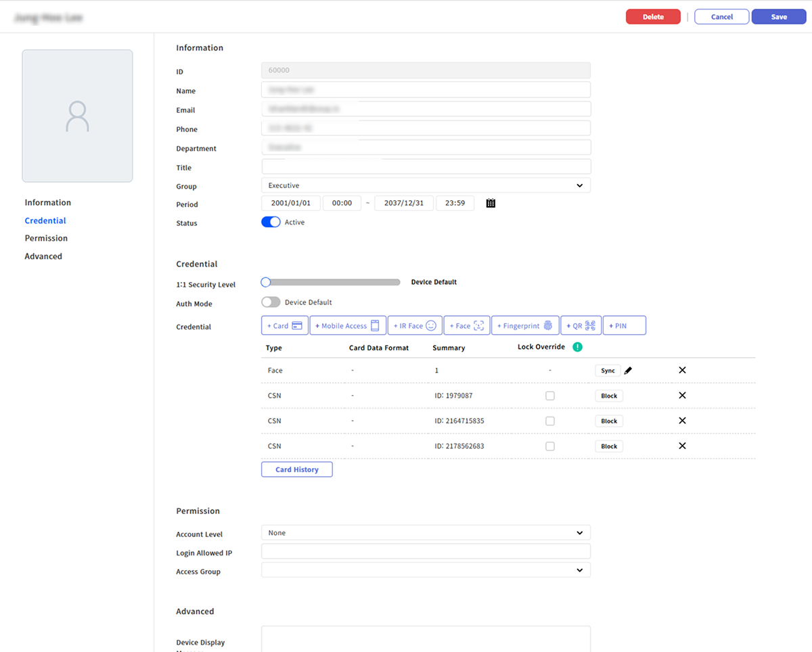Delete the CSN card ID 1979087
812x652 pixels.
click(682, 396)
